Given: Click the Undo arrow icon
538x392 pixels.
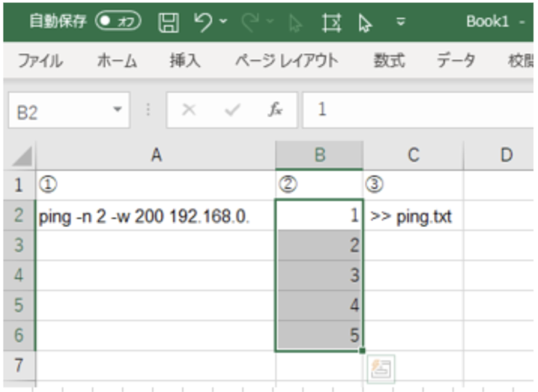Looking at the screenshot, I should pyautogui.click(x=203, y=22).
